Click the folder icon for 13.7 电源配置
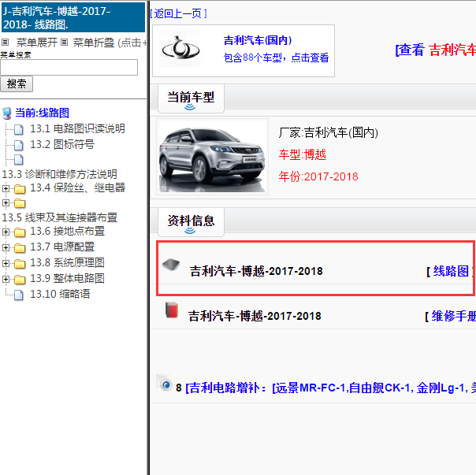Image resolution: width=476 pixels, height=475 pixels. (20, 248)
